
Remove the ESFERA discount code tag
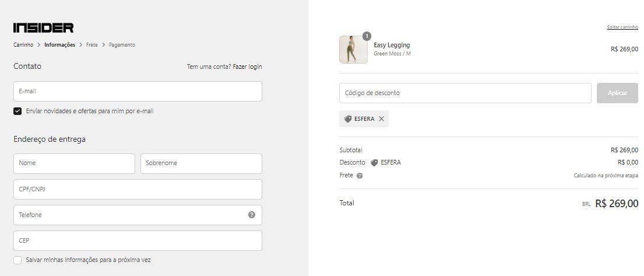coord(381,119)
